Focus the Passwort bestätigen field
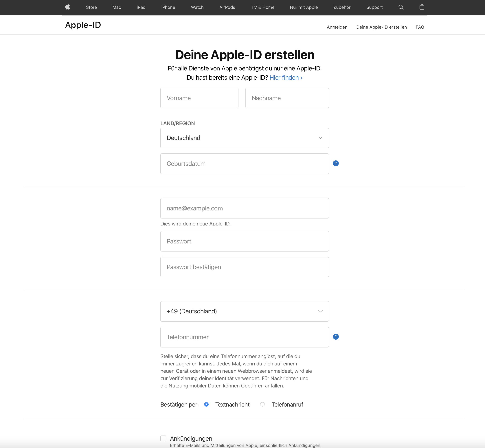 [245, 267]
